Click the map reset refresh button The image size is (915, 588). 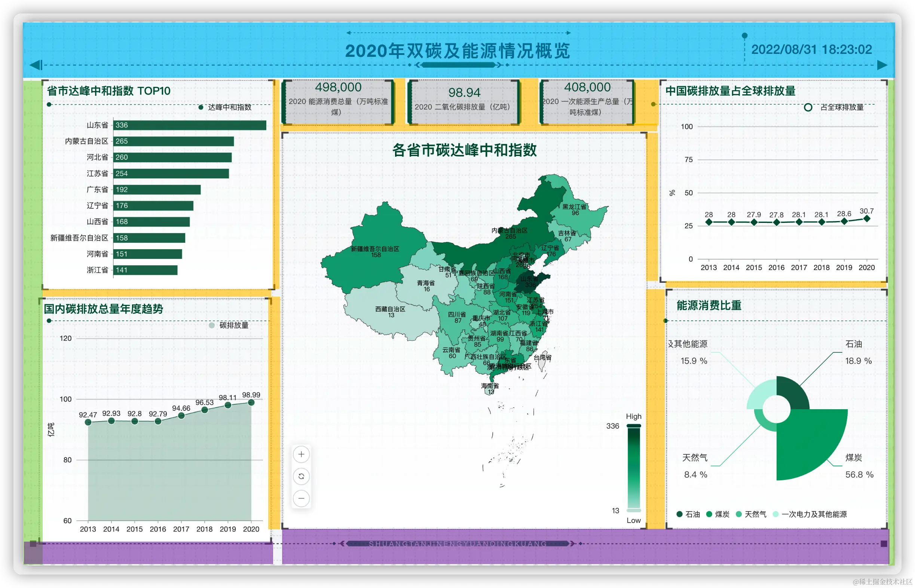[301, 476]
